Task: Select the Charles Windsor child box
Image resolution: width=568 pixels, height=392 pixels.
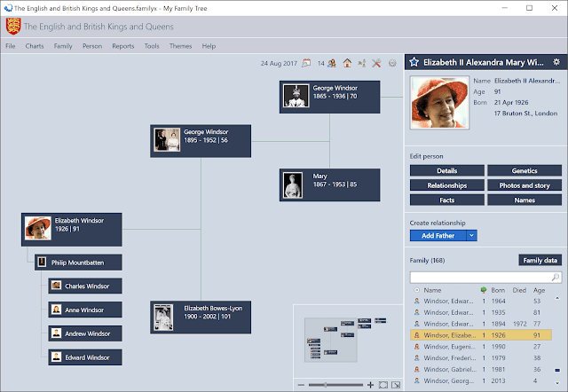Action: (85, 286)
